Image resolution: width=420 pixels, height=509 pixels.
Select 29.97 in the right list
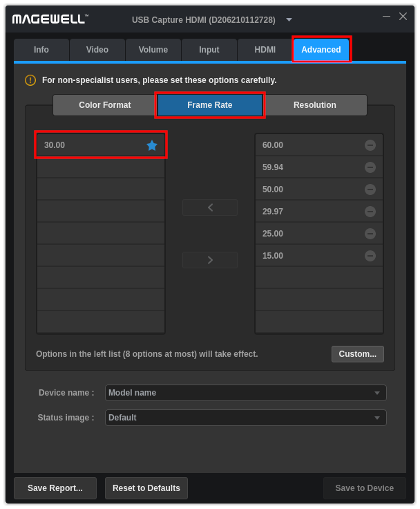click(319, 212)
